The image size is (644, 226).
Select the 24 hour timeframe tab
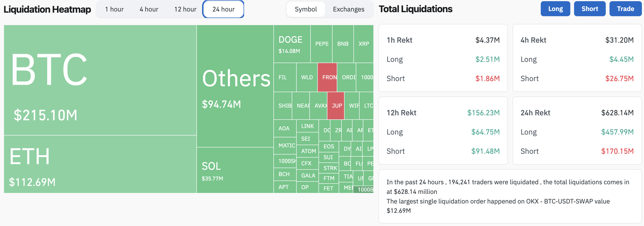223,9
